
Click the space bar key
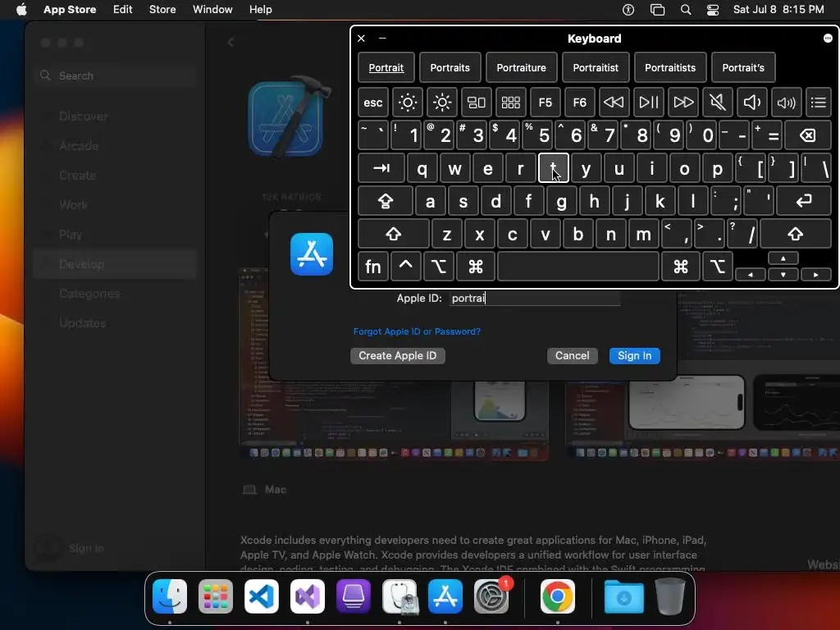pyautogui.click(x=578, y=267)
